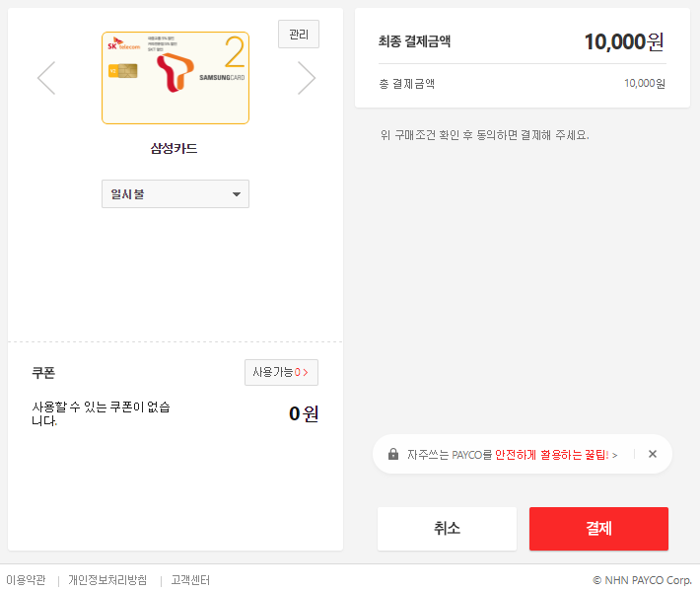Expand available coupons via 사용가능 0 button
This screenshot has height=592, width=700.
click(281, 373)
